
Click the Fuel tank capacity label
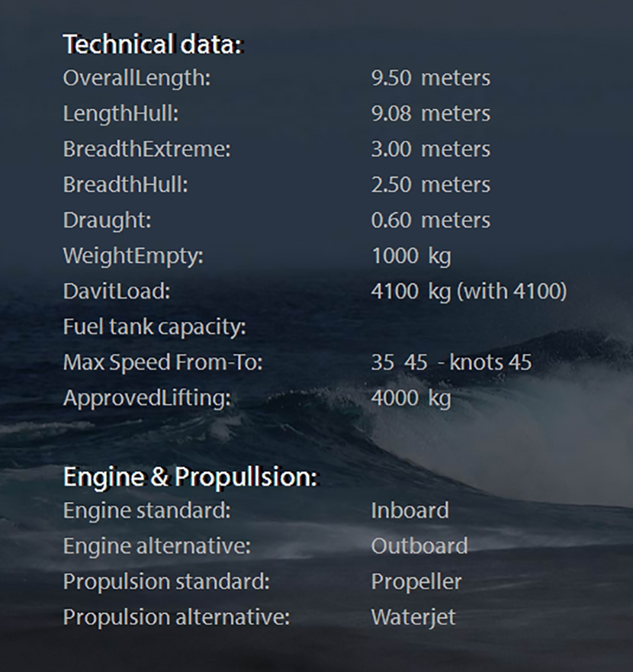point(155,327)
